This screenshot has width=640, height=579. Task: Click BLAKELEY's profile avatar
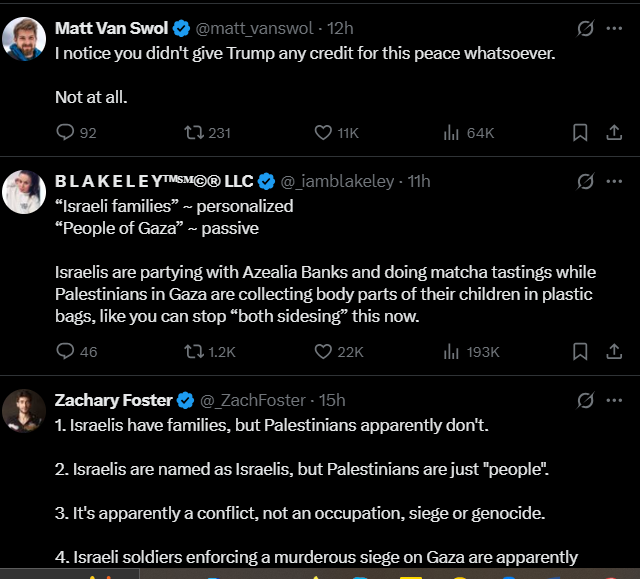click(24, 192)
